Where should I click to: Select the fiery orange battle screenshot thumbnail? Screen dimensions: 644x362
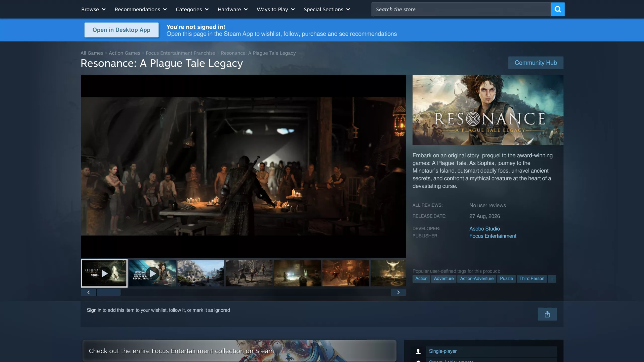(346, 273)
